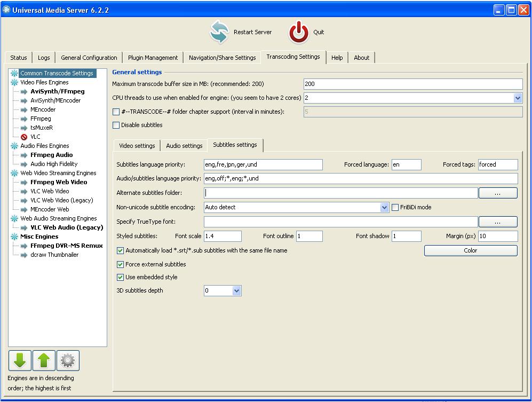Click the Misc Engines star icon
532x402 pixels.
point(14,237)
